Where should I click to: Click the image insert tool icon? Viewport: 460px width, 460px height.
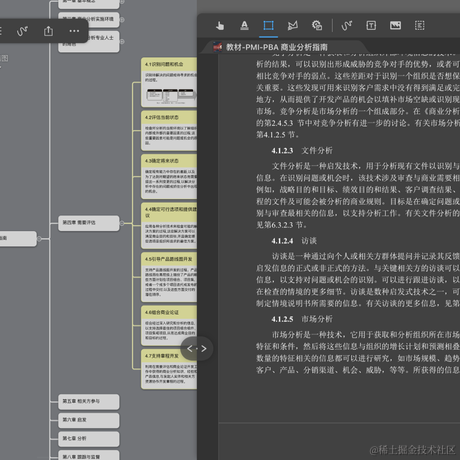click(395, 25)
